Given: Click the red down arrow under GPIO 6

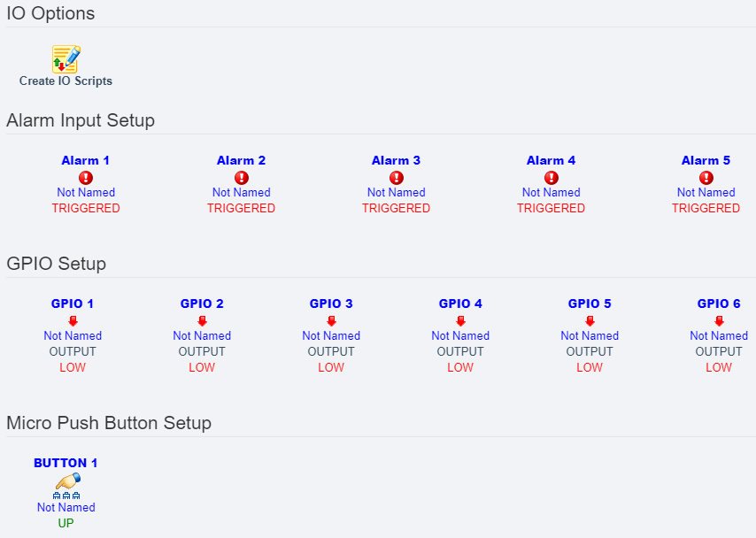Looking at the screenshot, I should 719,320.
